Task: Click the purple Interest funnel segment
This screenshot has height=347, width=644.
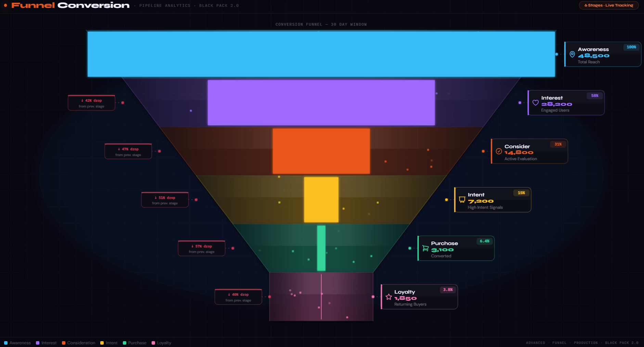Action: tap(321, 102)
